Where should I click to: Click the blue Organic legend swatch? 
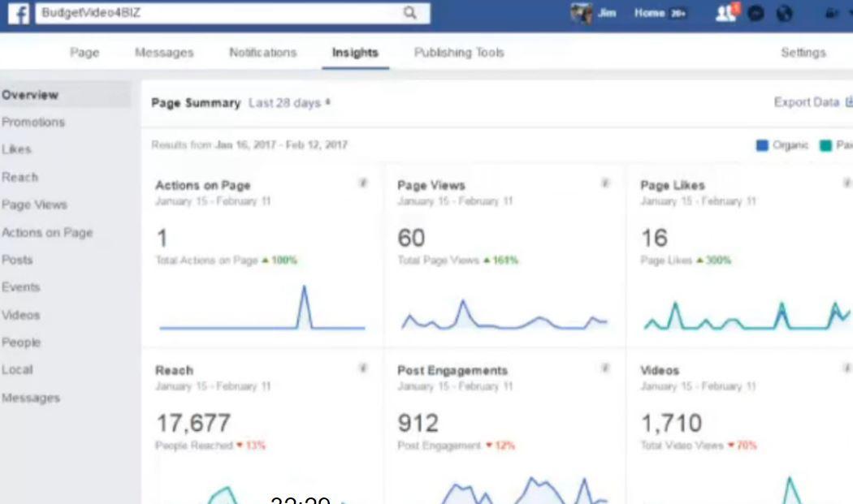point(762,145)
